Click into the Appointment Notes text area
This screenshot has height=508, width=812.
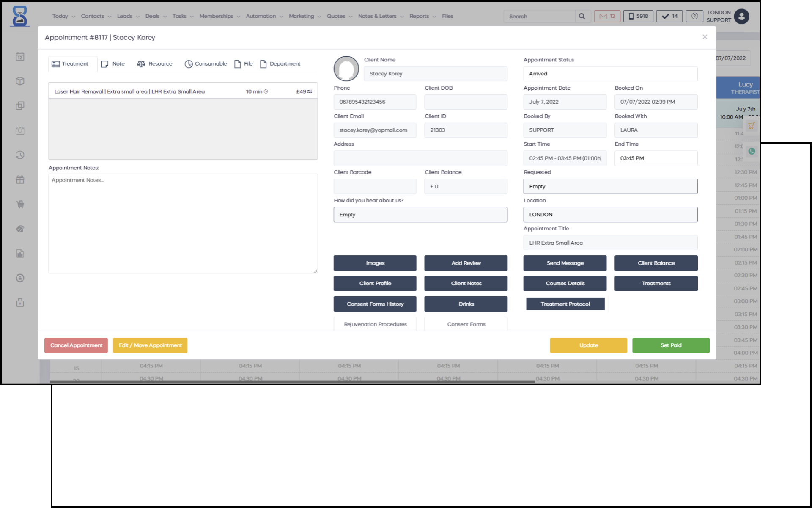pos(183,223)
